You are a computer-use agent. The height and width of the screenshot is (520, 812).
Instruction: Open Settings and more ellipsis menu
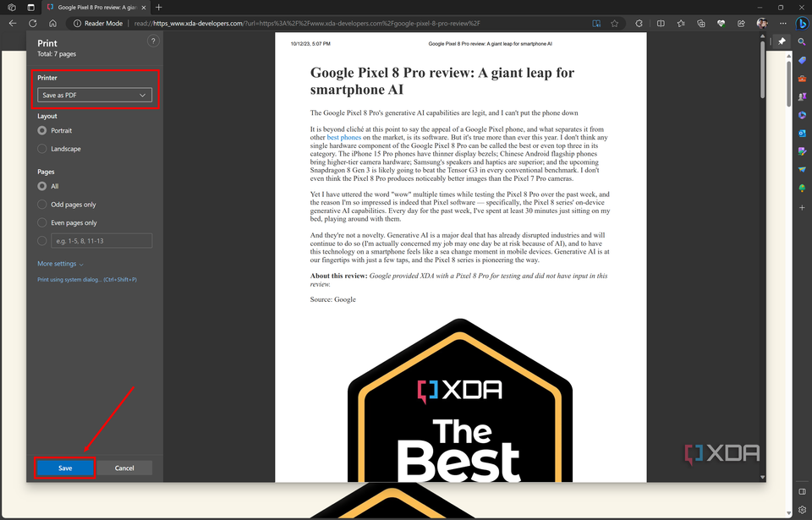coord(783,24)
